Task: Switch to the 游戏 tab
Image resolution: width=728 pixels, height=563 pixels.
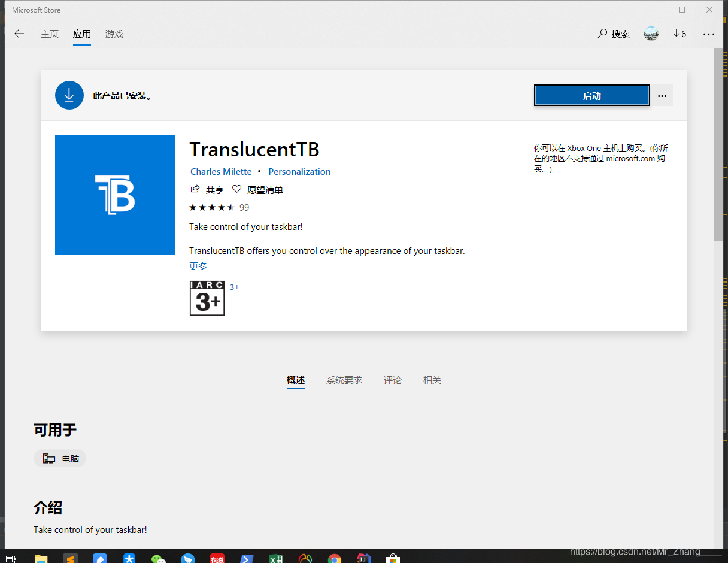Action: pyautogui.click(x=114, y=34)
